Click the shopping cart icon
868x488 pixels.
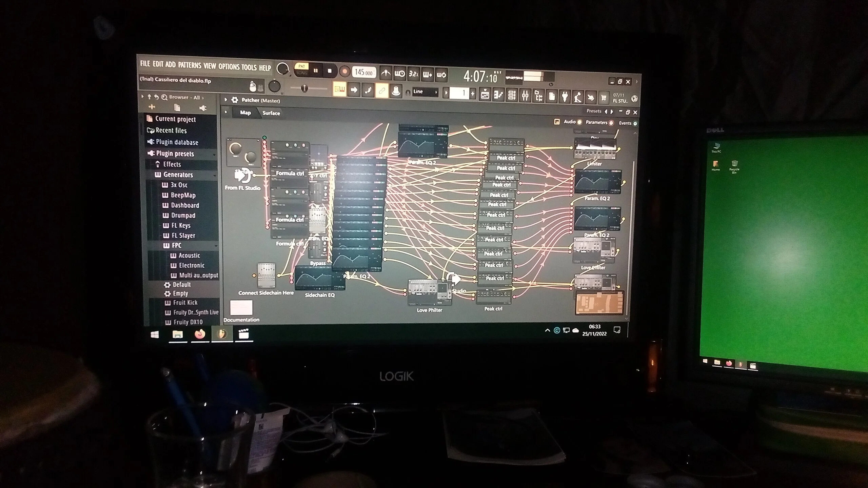[x=604, y=98]
